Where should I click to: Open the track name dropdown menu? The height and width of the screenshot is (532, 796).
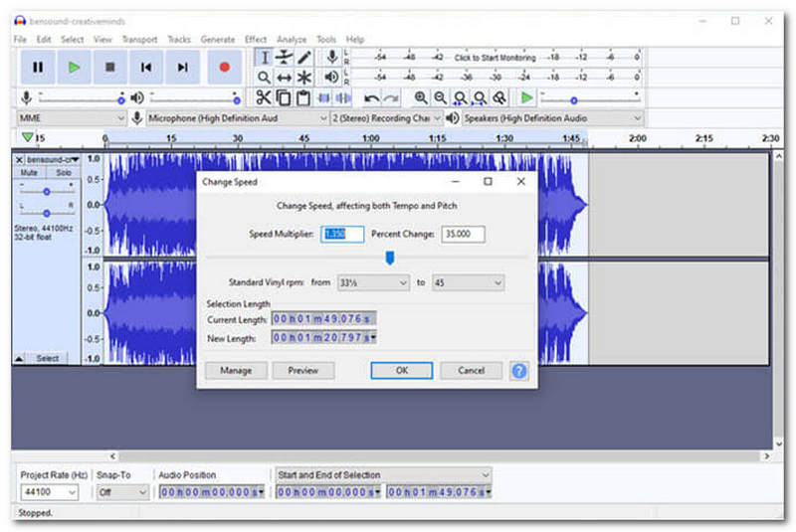pyautogui.click(x=53, y=160)
